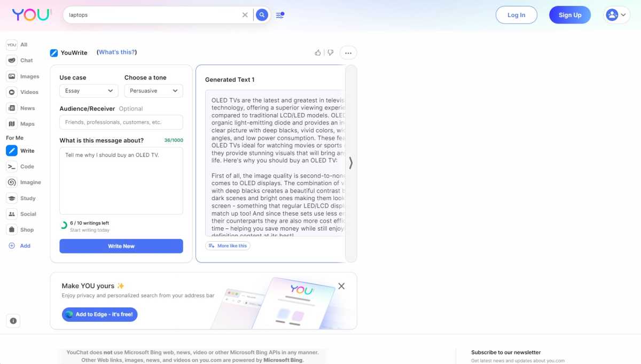641x364 pixels.
Task: Click the Subscribe to our newsletter heading
Action: (506, 352)
